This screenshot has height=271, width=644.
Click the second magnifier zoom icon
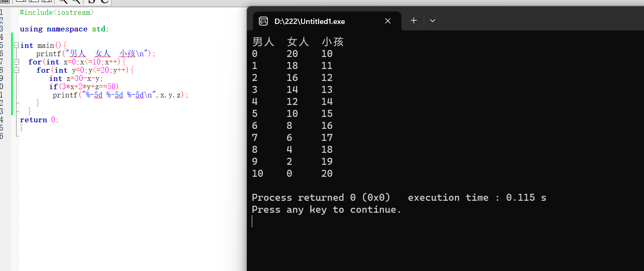[x=76, y=2]
